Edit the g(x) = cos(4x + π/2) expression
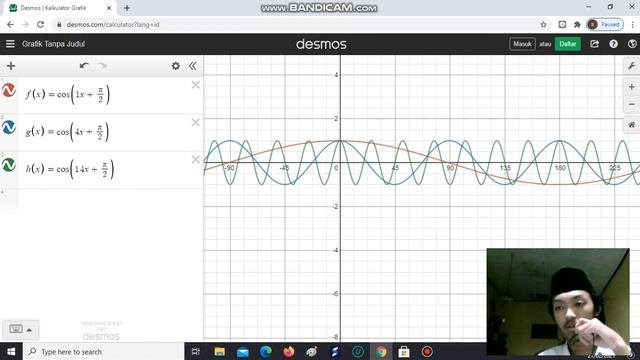The width and height of the screenshot is (640, 360). tap(67, 132)
